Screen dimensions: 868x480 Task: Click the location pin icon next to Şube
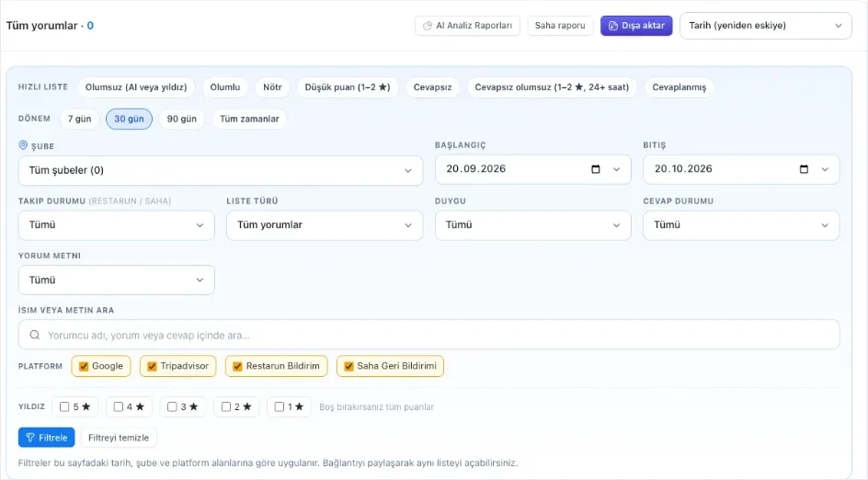coord(23,145)
